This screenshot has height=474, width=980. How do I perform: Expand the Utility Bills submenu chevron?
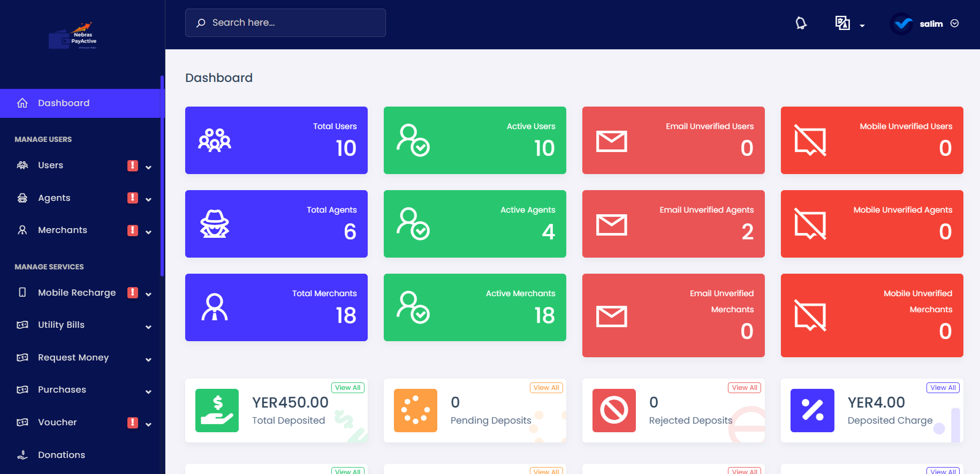pyautogui.click(x=148, y=327)
